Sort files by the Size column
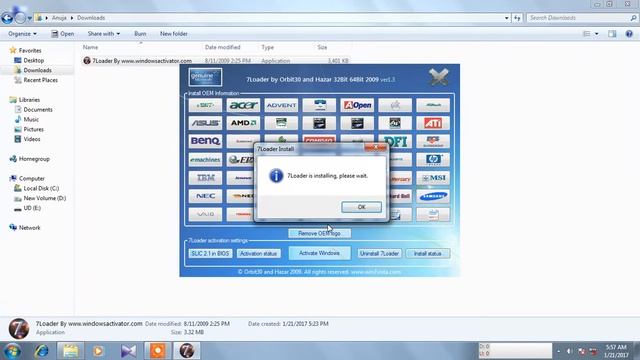Image resolution: width=640 pixels, height=360 pixels. [x=322, y=47]
